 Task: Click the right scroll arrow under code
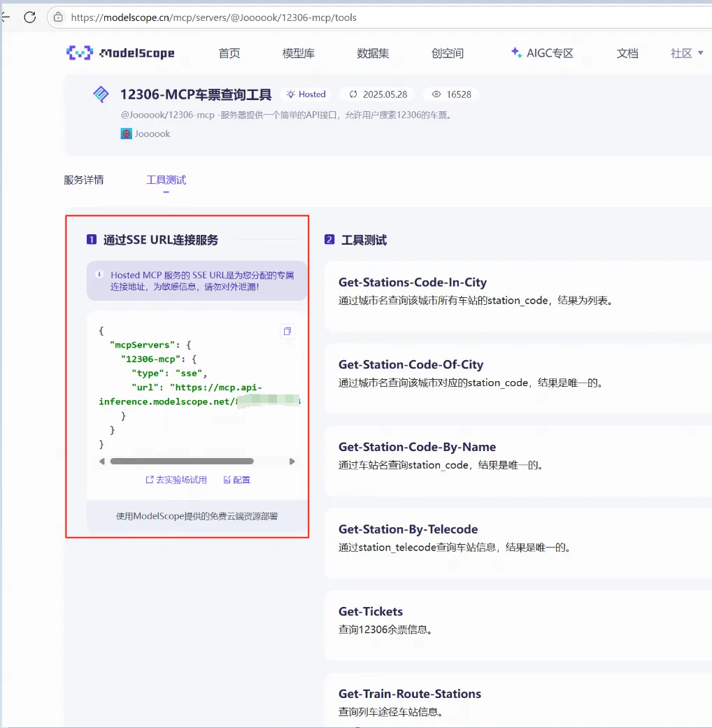[x=292, y=462]
